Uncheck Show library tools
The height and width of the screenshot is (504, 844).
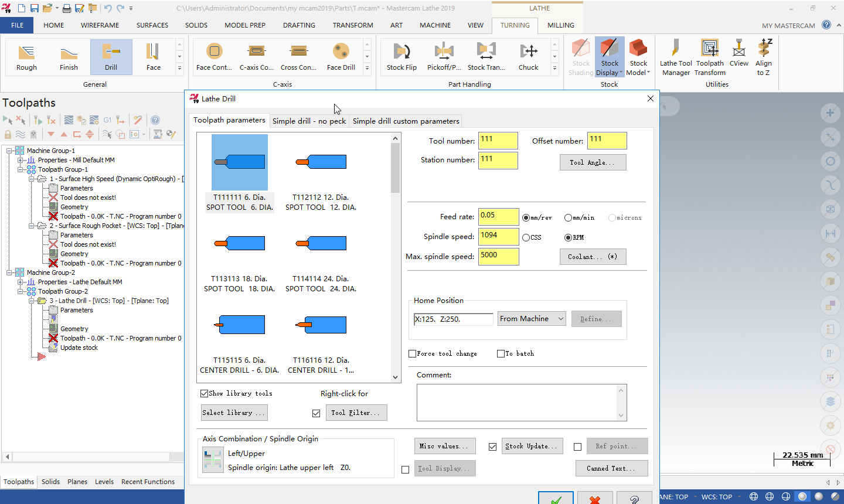pos(205,393)
